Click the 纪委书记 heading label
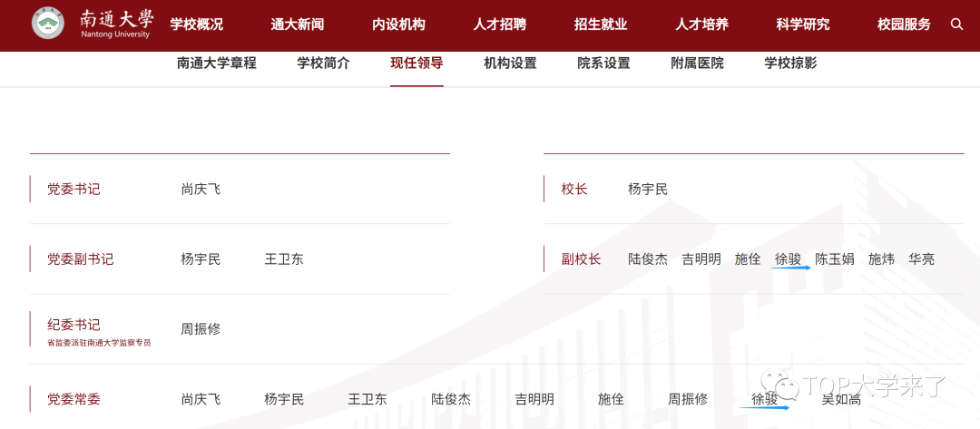 (73, 326)
